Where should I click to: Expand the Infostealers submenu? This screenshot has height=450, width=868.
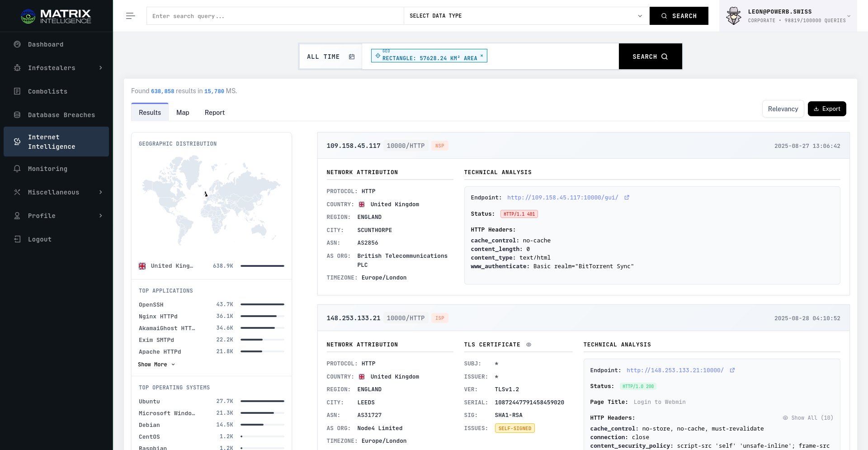click(x=101, y=68)
